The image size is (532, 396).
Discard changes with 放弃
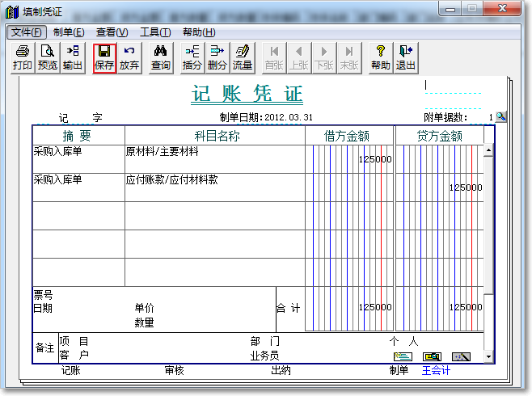point(129,57)
